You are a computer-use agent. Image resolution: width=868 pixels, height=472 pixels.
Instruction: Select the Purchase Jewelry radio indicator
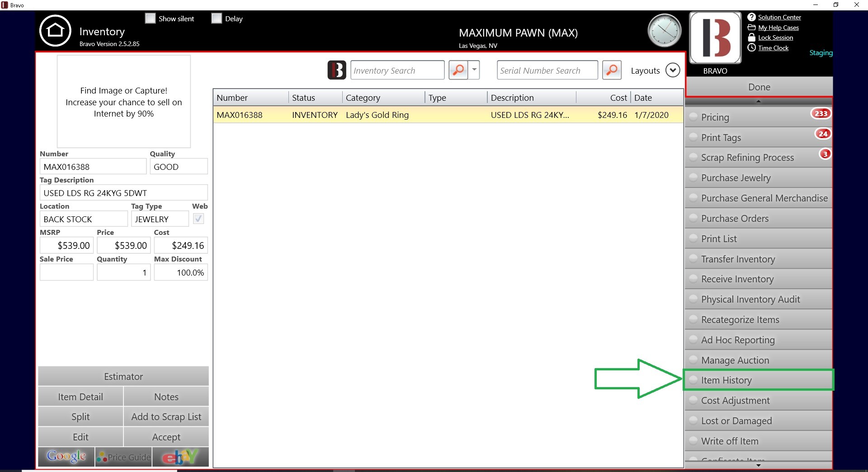click(693, 178)
